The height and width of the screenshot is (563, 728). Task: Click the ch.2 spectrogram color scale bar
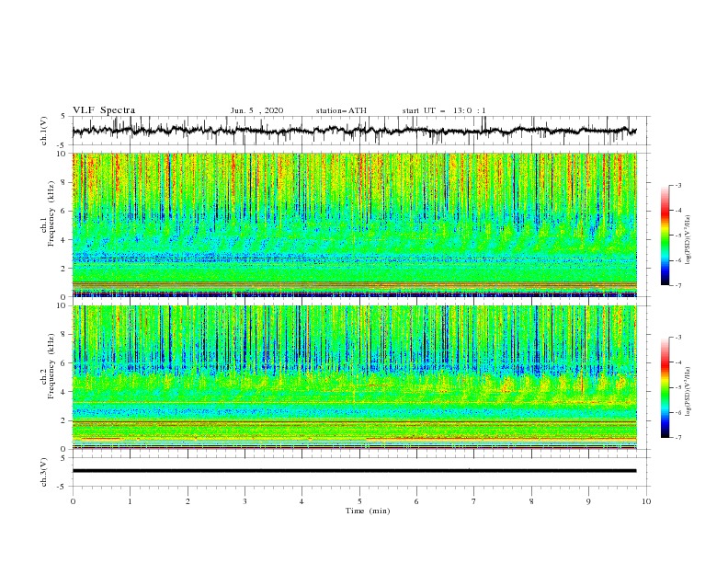(665, 387)
